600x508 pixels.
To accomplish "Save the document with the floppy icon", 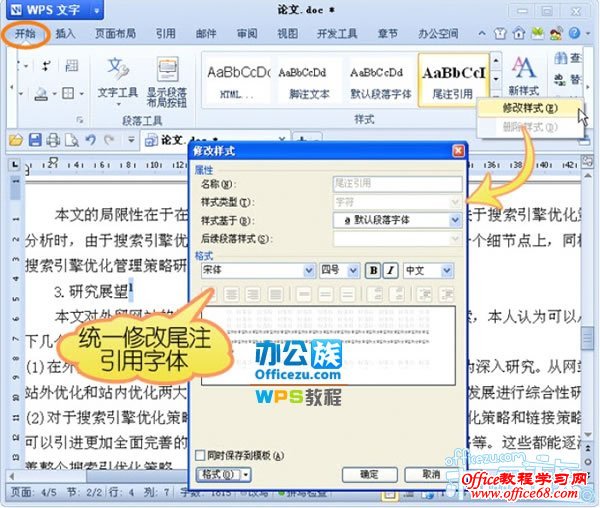I will pos(35,140).
